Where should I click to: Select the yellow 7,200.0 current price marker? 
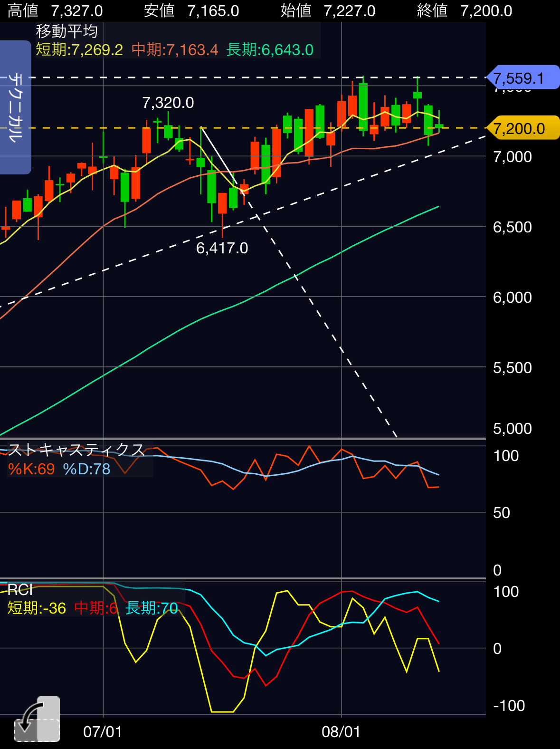(x=522, y=128)
